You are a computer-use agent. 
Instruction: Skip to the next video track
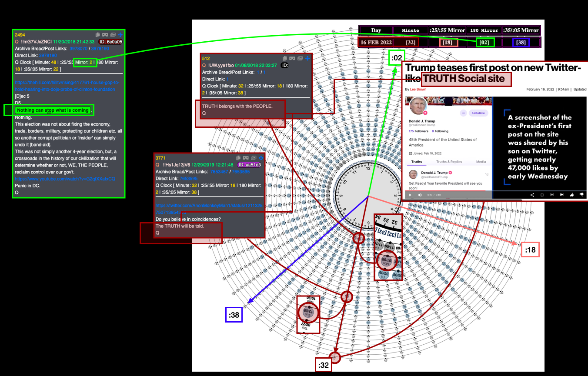coord(562,195)
